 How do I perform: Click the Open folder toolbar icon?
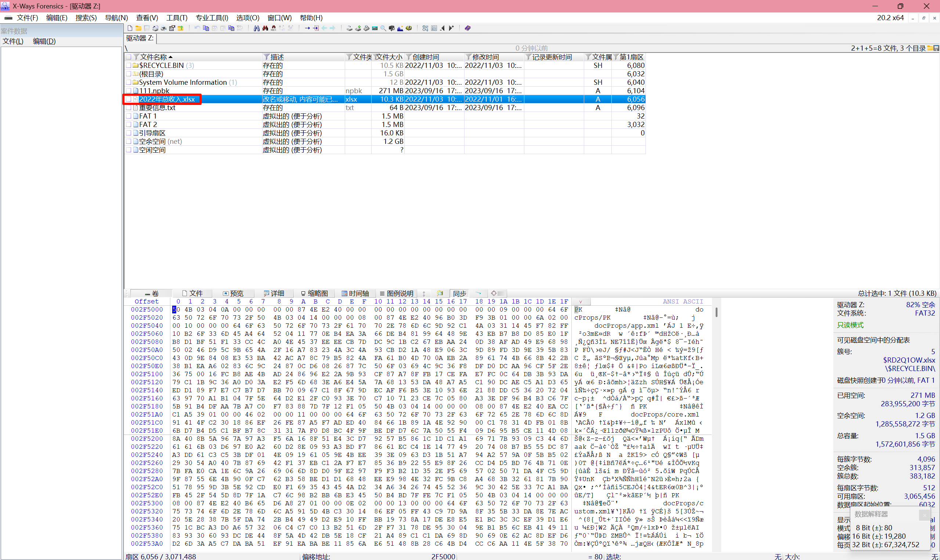click(x=138, y=28)
